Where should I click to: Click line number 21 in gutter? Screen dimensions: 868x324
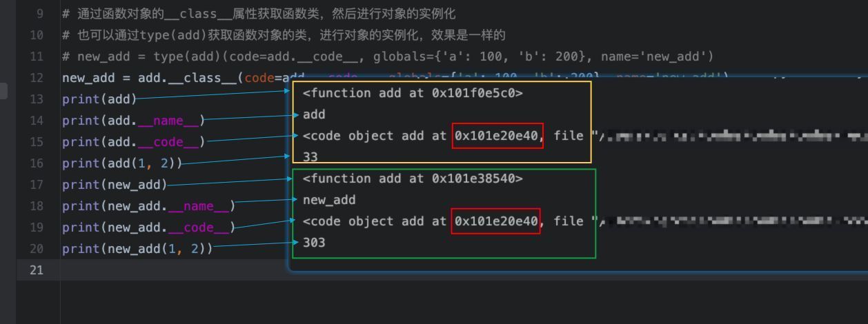[37, 270]
